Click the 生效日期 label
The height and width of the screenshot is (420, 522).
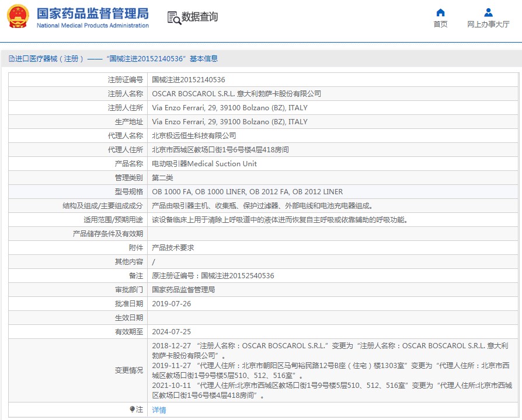tap(129, 317)
